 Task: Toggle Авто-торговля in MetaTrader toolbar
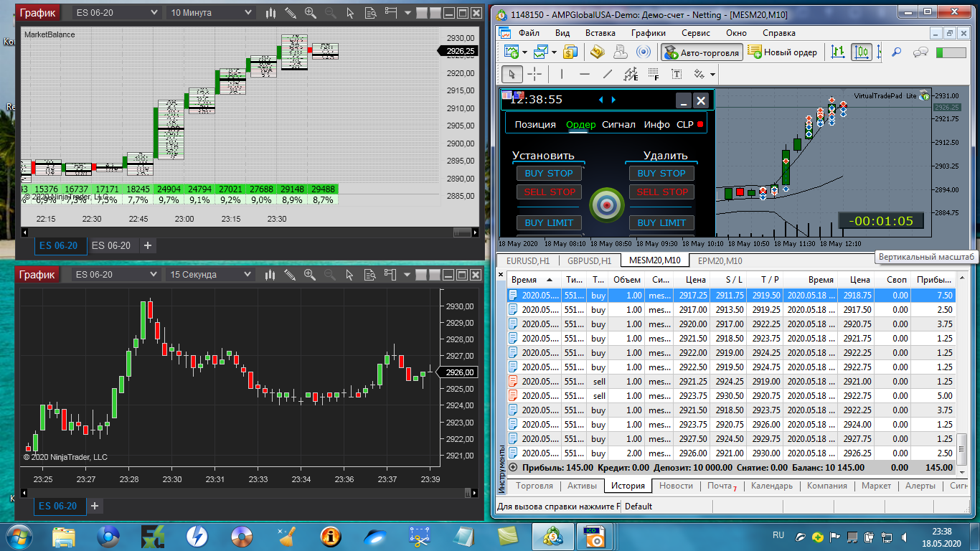(701, 52)
